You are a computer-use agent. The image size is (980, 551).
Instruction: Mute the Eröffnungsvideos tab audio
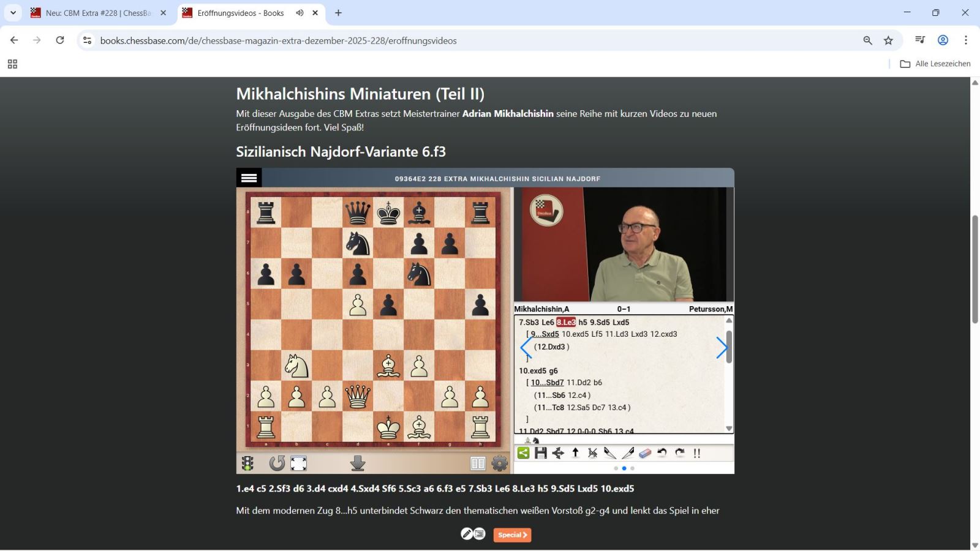pos(300,13)
